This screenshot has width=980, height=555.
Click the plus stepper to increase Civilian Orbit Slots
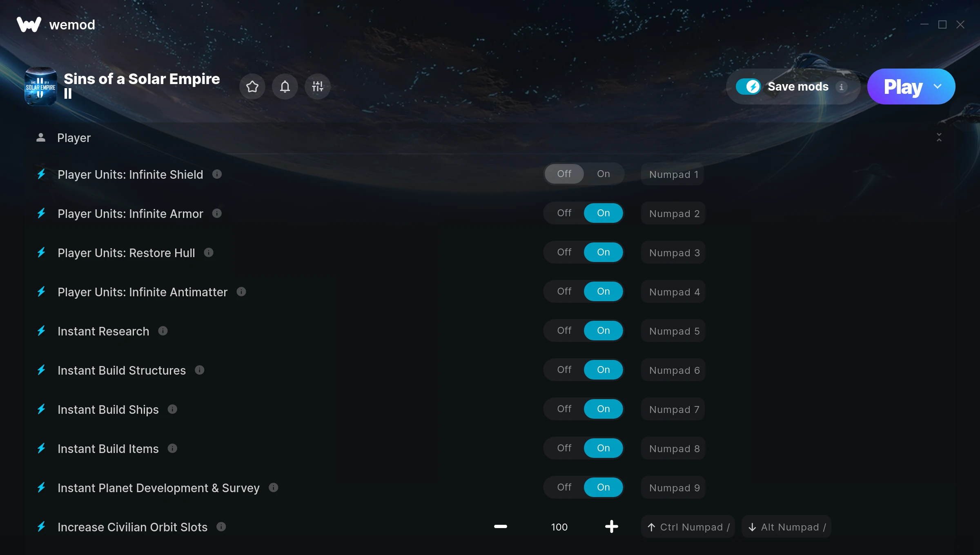[x=612, y=527]
